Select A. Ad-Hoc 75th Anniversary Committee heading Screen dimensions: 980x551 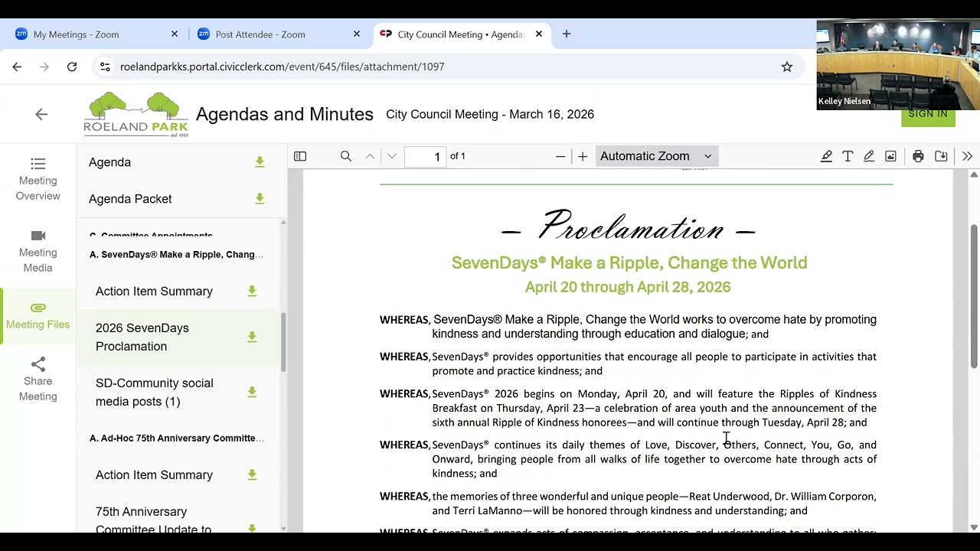tap(177, 438)
